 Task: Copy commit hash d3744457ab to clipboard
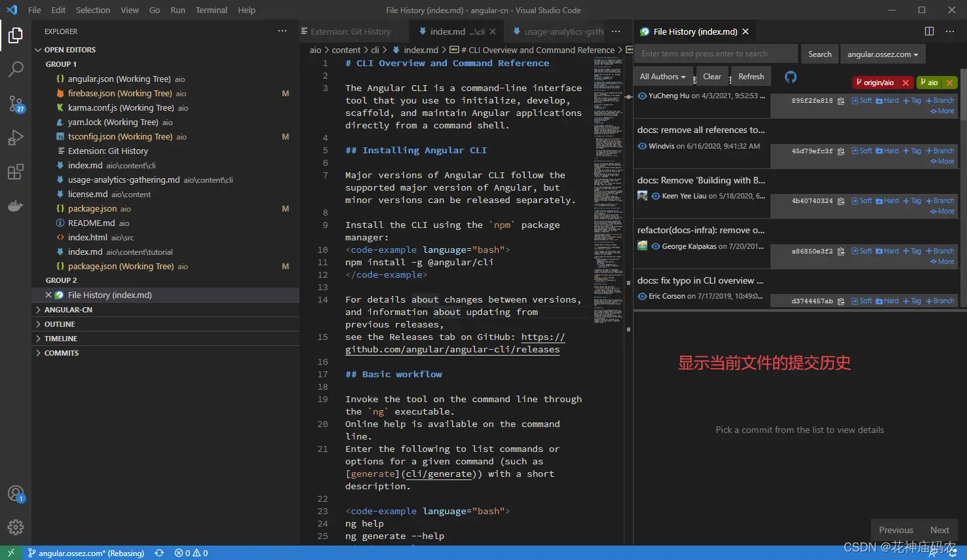841,301
